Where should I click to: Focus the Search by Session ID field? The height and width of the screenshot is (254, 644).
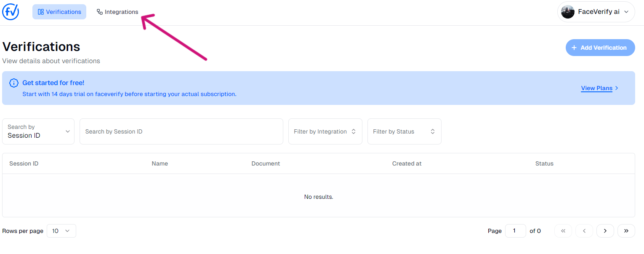(181, 131)
